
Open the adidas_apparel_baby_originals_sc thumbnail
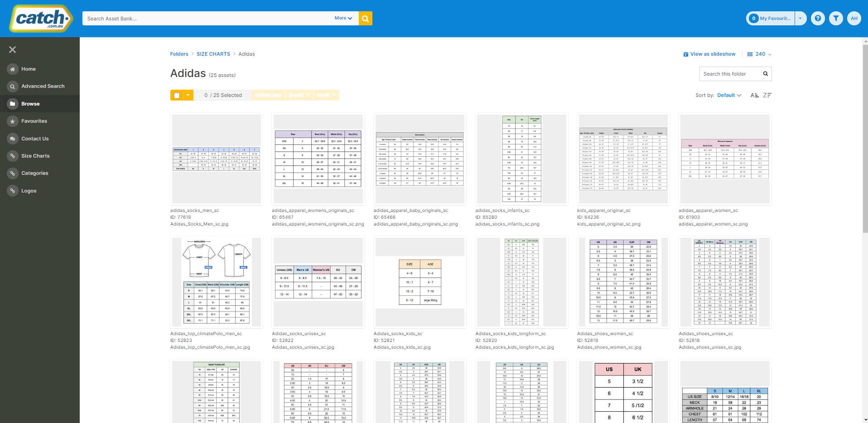(x=420, y=159)
